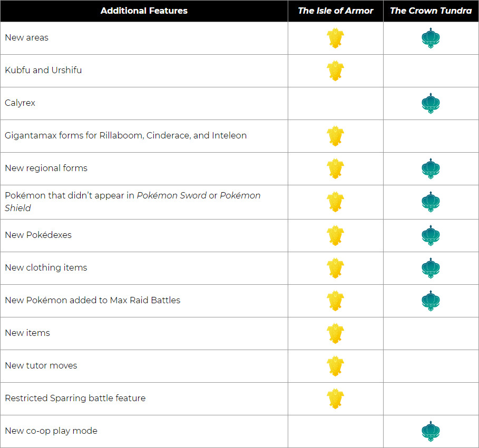Screen dimensions: 479x448
Task: Click The Isle of Armor column header
Action: (335, 11)
